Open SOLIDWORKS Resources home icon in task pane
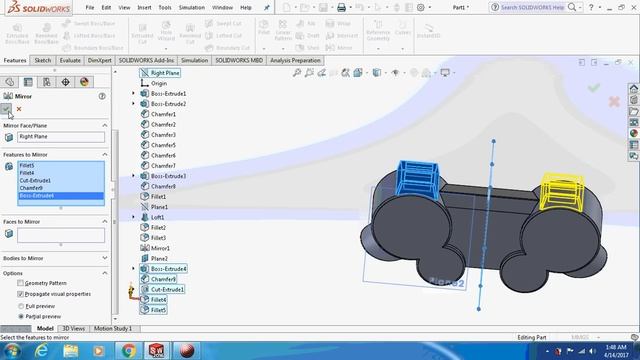 tap(633, 89)
